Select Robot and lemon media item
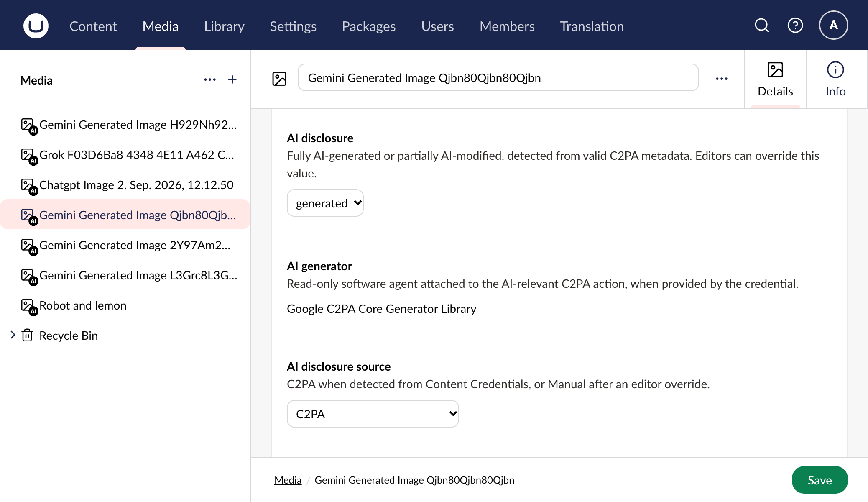 (125, 305)
